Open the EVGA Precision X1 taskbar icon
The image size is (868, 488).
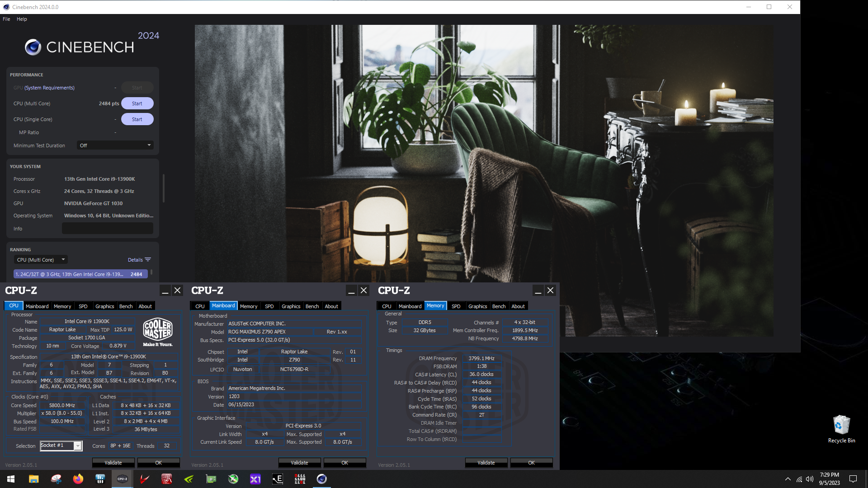click(255, 479)
